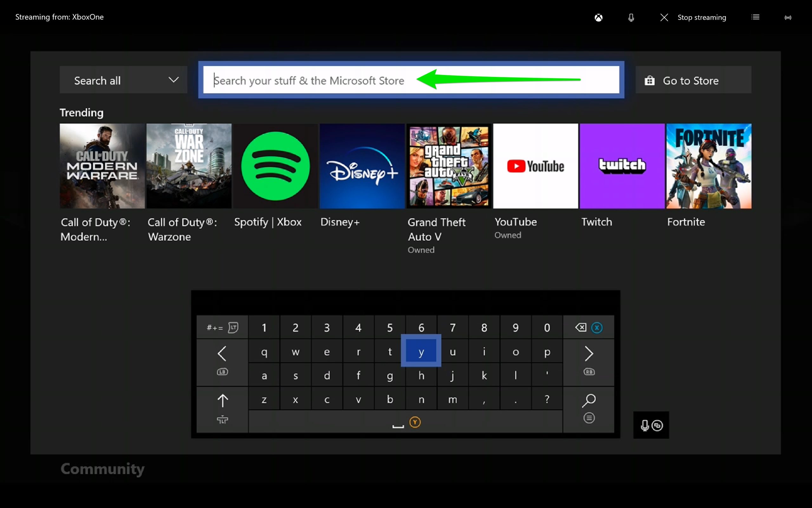Tap number 9 key
Viewport: 812px width, 508px height.
click(515, 327)
